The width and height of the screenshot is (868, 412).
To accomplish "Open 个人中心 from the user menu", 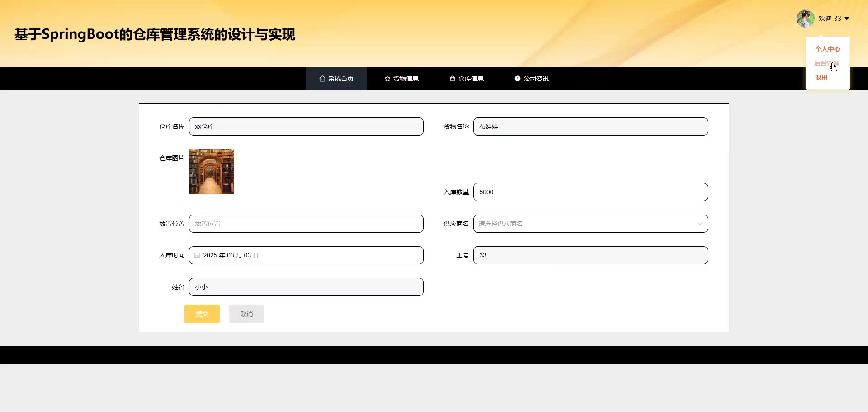I will pos(827,49).
